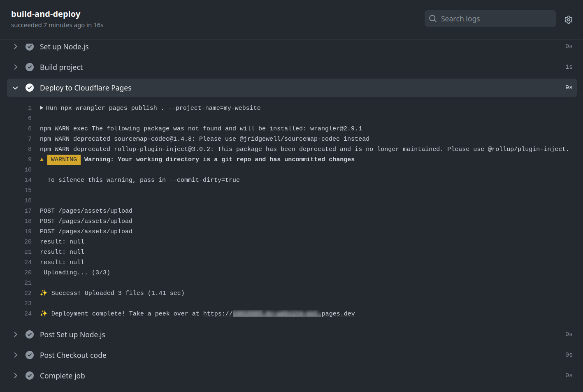The height and width of the screenshot is (392, 583).
Task: Click the magnifier icon in Search logs
Action: [x=432, y=19]
